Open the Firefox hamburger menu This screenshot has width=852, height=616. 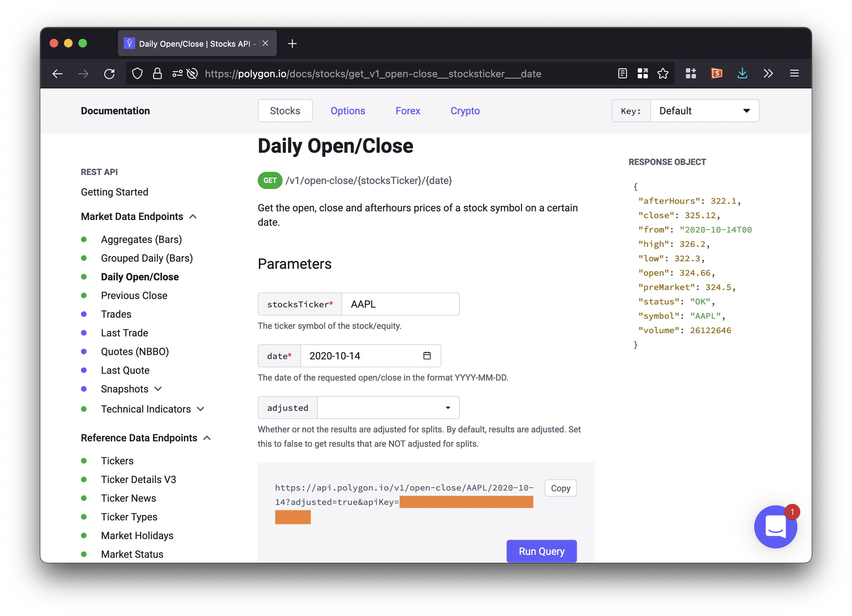click(794, 74)
